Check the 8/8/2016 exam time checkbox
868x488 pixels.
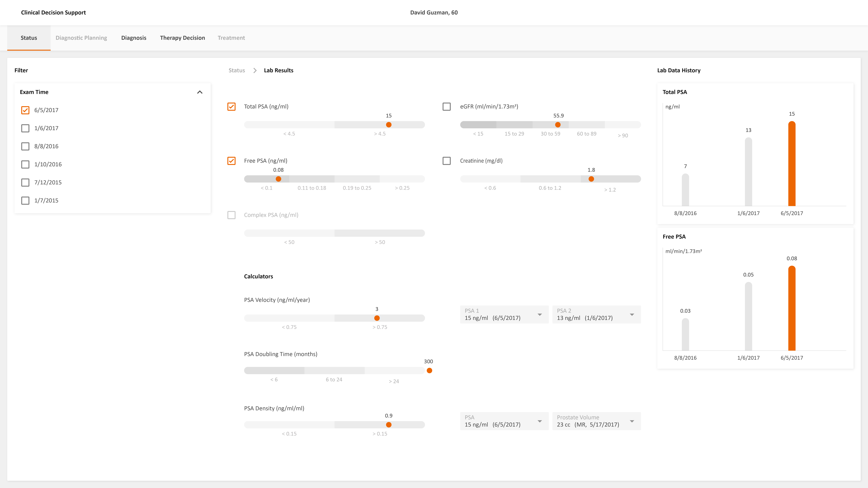(x=25, y=146)
